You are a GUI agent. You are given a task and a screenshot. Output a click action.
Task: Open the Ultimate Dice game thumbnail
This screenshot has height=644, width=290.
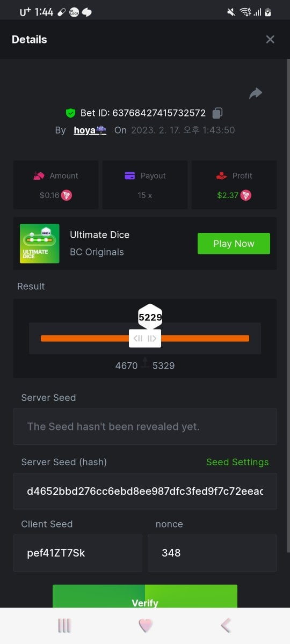tap(40, 244)
